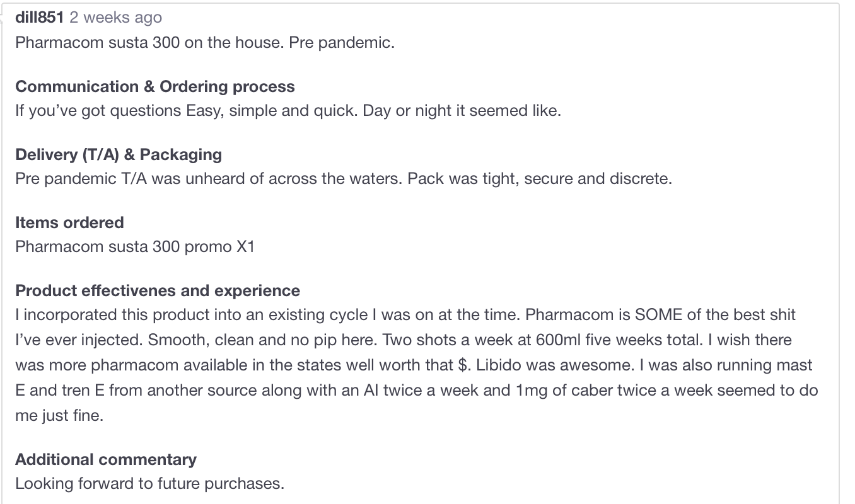Click "Product effectivenes and experience" heading
Image resolution: width=855 pixels, height=504 pixels.
click(158, 290)
